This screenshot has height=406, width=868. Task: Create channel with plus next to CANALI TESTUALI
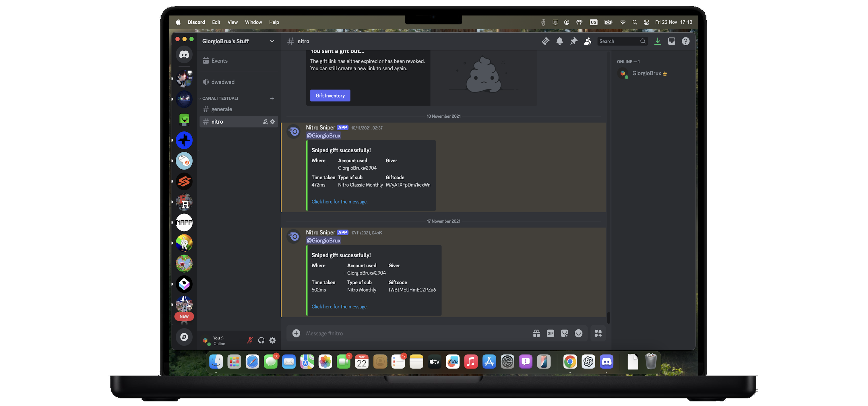[x=272, y=98]
